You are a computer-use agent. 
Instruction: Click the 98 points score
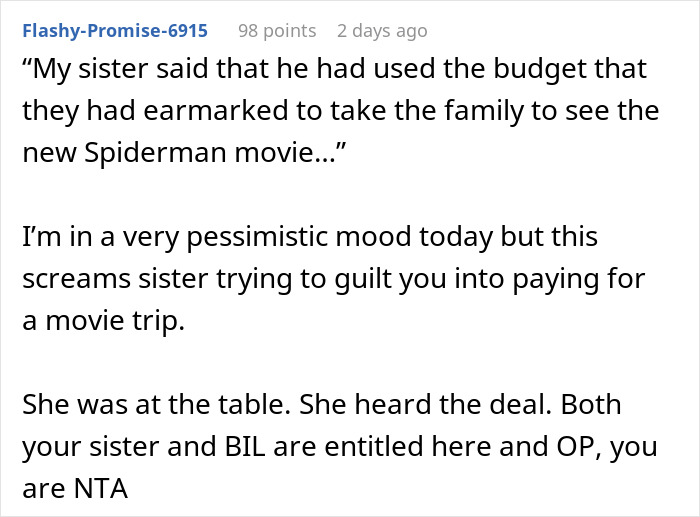pyautogui.click(x=277, y=31)
